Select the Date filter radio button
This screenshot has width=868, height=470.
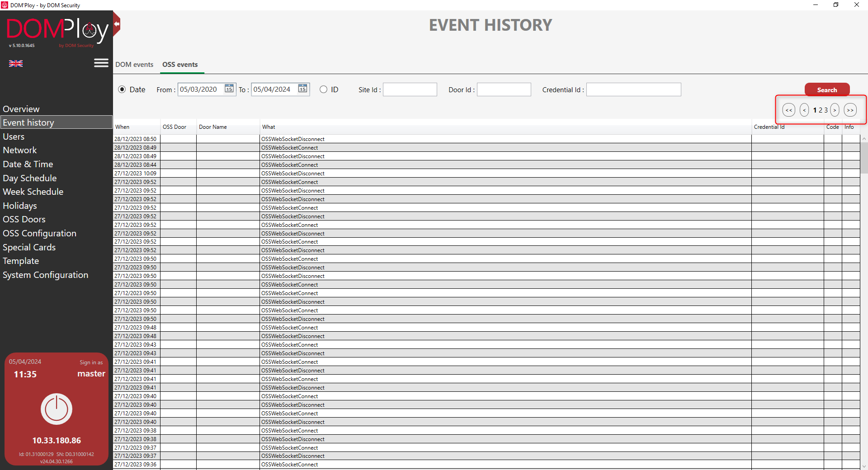122,89
